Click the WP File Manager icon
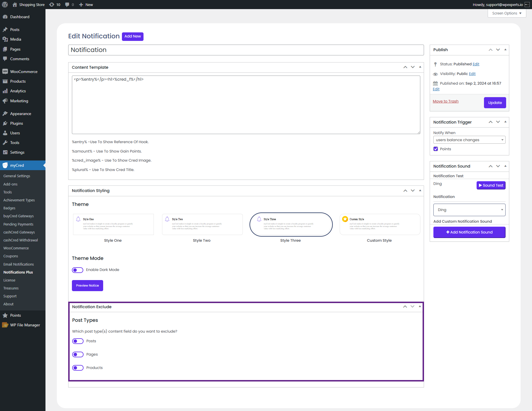532x411 pixels. [5, 325]
